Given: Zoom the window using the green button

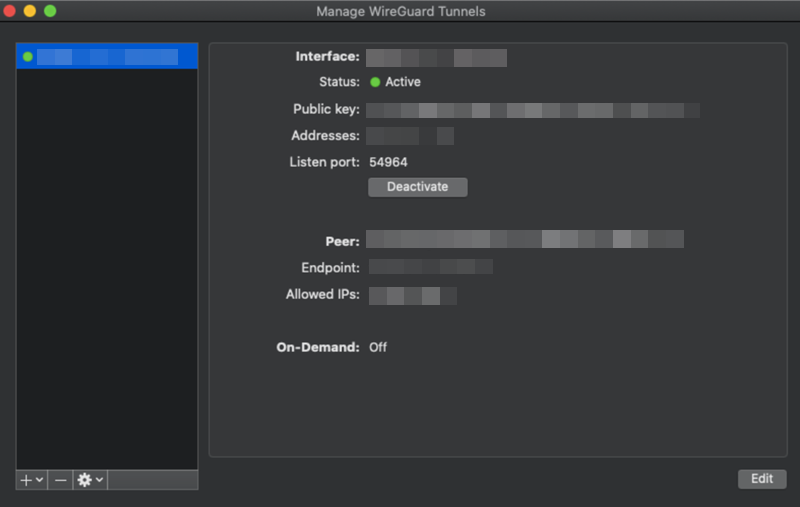Looking at the screenshot, I should coord(50,11).
